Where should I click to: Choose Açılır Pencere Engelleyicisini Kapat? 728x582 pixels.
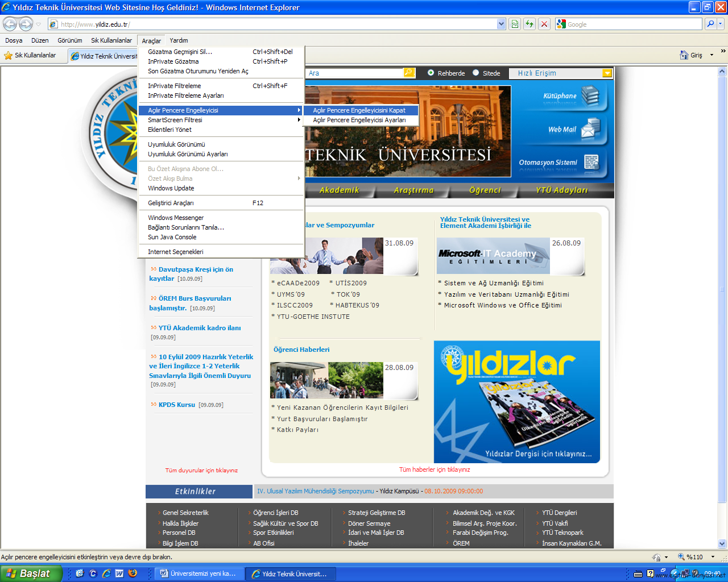[359, 110]
